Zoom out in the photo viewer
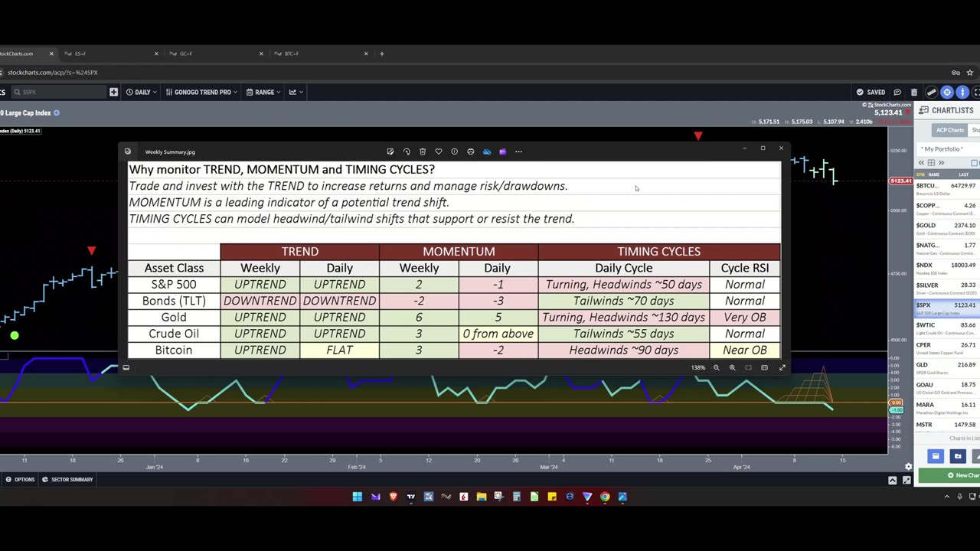Viewport: 980px width, 551px height. point(717,368)
